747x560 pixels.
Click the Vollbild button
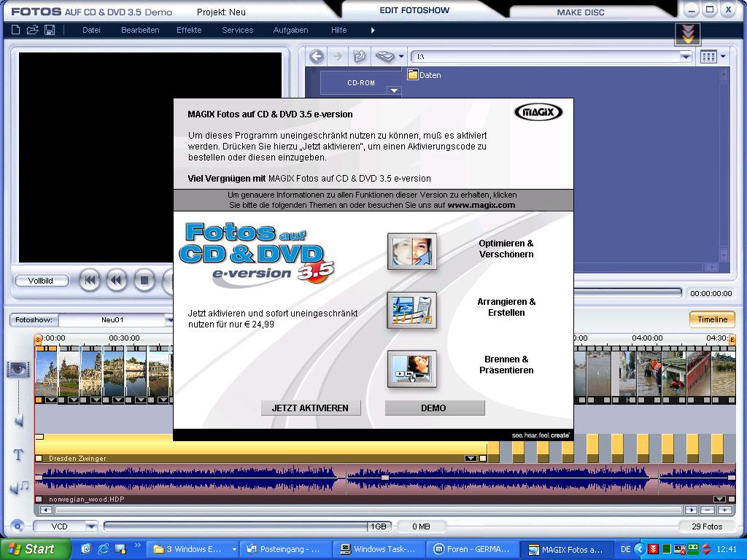[41, 281]
